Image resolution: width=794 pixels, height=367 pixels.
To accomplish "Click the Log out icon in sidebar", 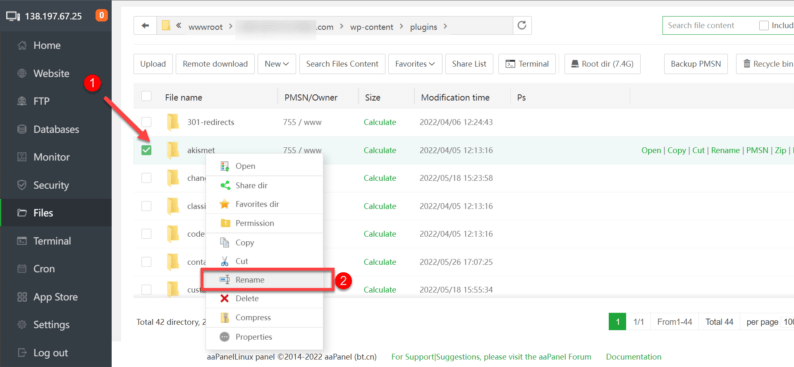I will click(x=22, y=353).
